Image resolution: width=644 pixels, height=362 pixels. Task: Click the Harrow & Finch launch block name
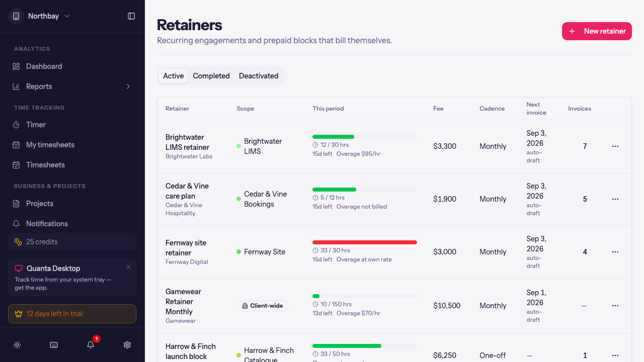pyautogui.click(x=191, y=351)
